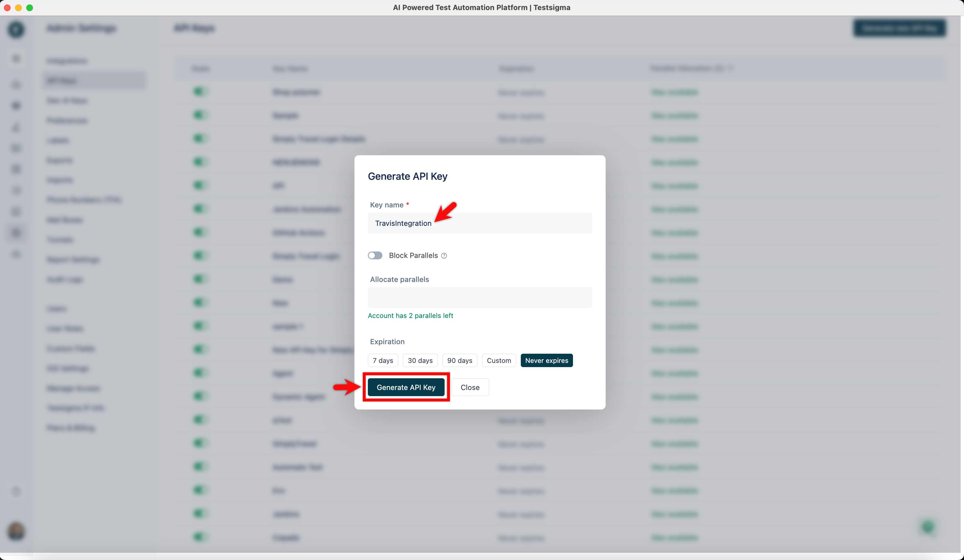Open Integrations in Admin Settings sidebar

click(67, 61)
